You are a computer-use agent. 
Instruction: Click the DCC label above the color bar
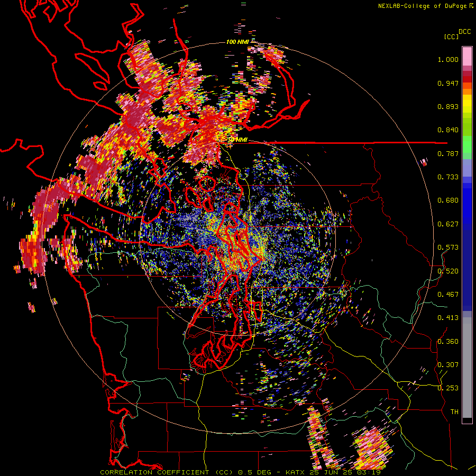click(x=464, y=32)
